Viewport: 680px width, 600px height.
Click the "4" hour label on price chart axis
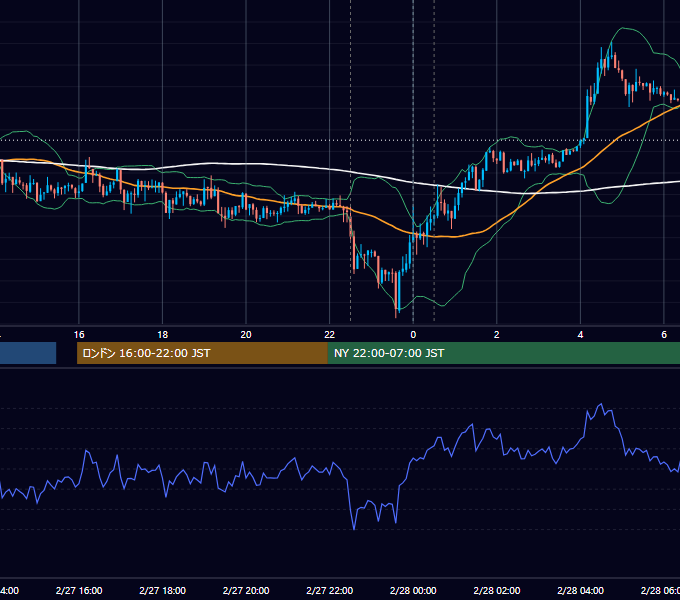pos(580,335)
